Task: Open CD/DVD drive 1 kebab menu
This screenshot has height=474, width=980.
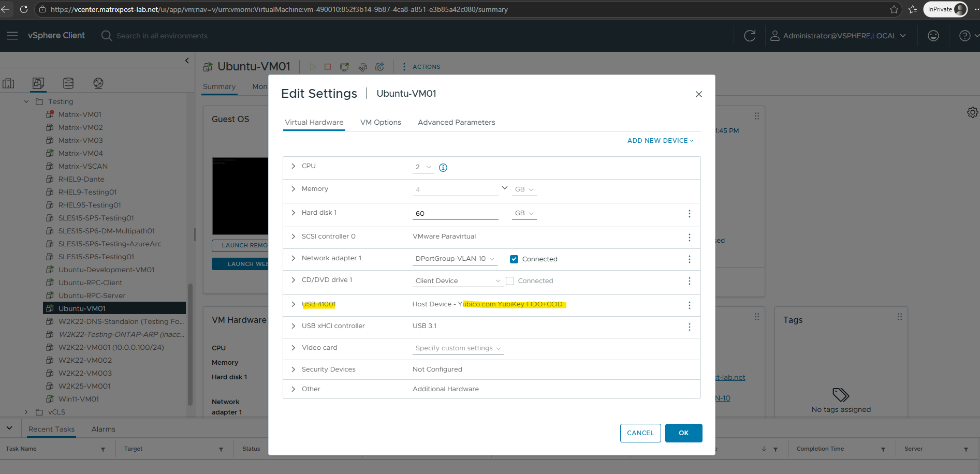Action: [x=689, y=281]
